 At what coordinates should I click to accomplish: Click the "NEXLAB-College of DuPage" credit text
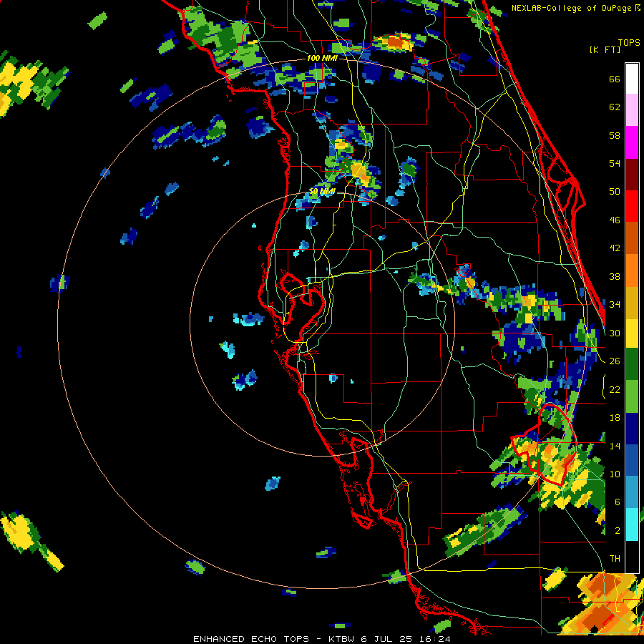tap(571, 8)
